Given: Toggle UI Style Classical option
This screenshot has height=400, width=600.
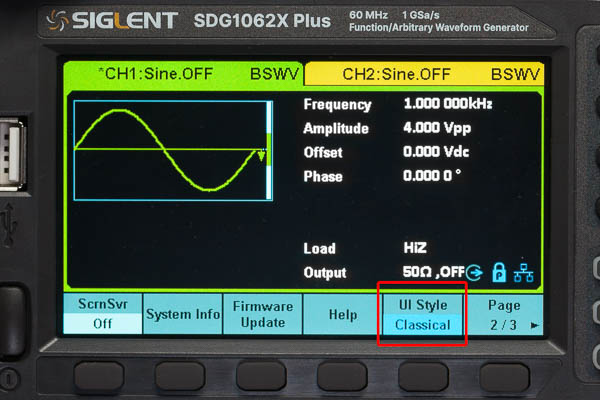Looking at the screenshot, I should 423,315.
